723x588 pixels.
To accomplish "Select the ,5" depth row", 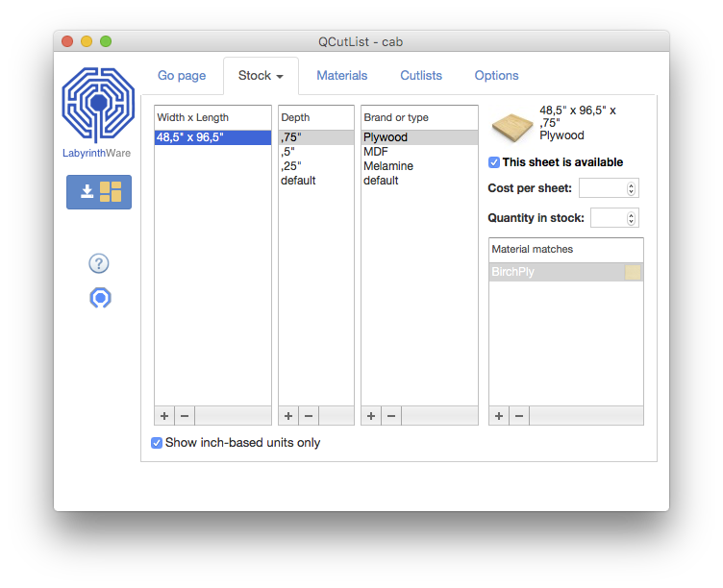I will 316,152.
